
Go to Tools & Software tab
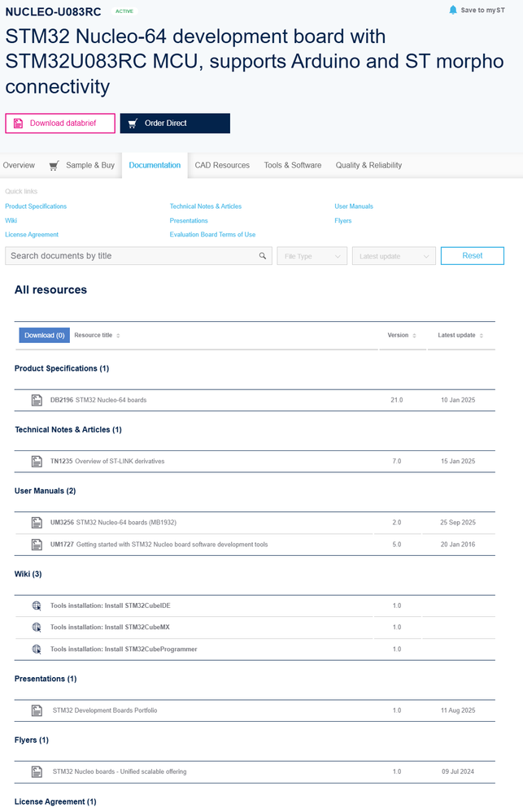[292, 165]
